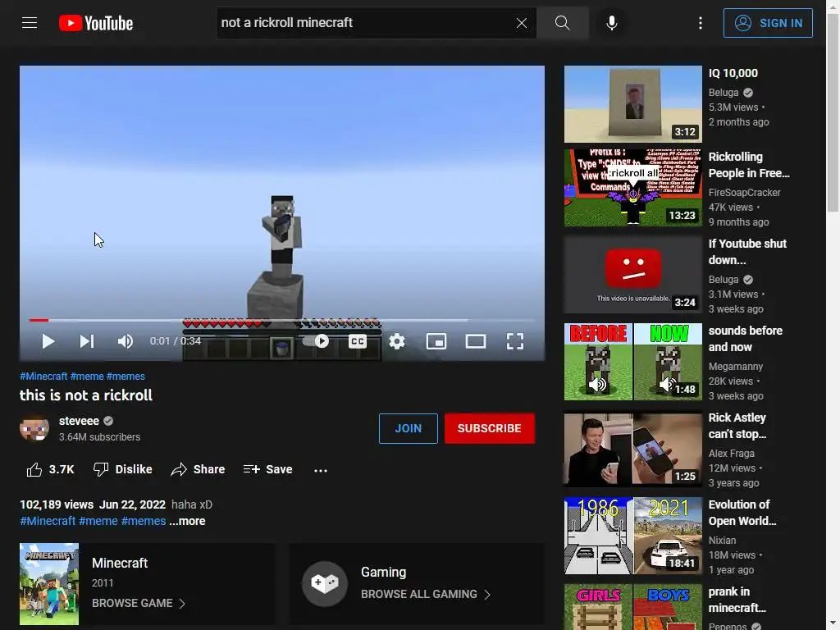The image size is (840, 630).
Task: Start voice search with microphone
Action: click(611, 23)
